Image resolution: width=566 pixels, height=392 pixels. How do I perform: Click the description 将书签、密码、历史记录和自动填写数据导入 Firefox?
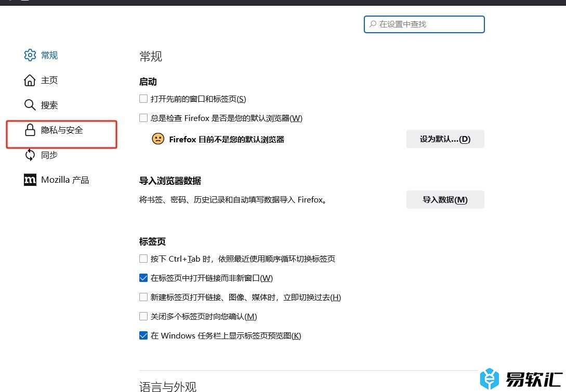coord(233,199)
